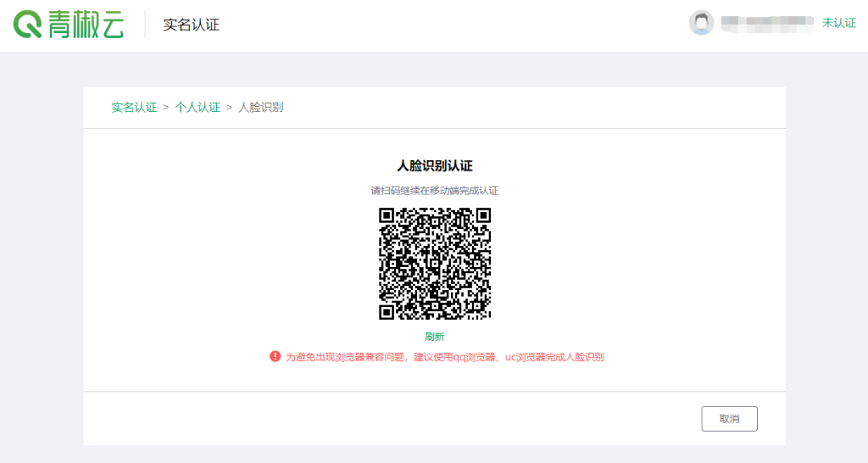This screenshot has width=868, height=463.
Task: Click the 取消 button
Action: pyautogui.click(x=730, y=419)
